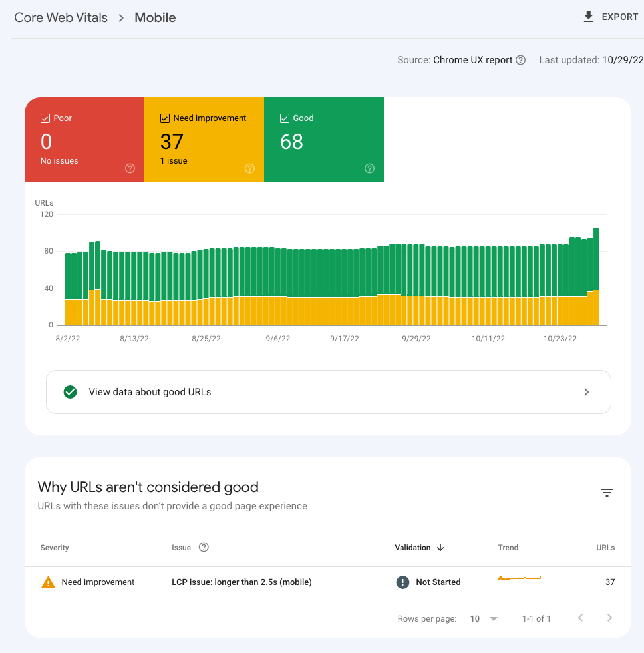
Task: Click the Validation sort arrow
Action: [x=440, y=547]
